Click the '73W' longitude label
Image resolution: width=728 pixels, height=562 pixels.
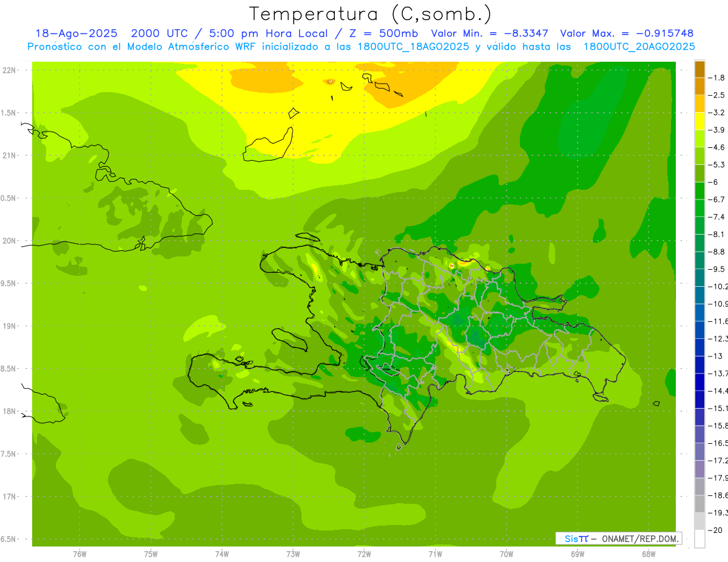[x=293, y=554]
